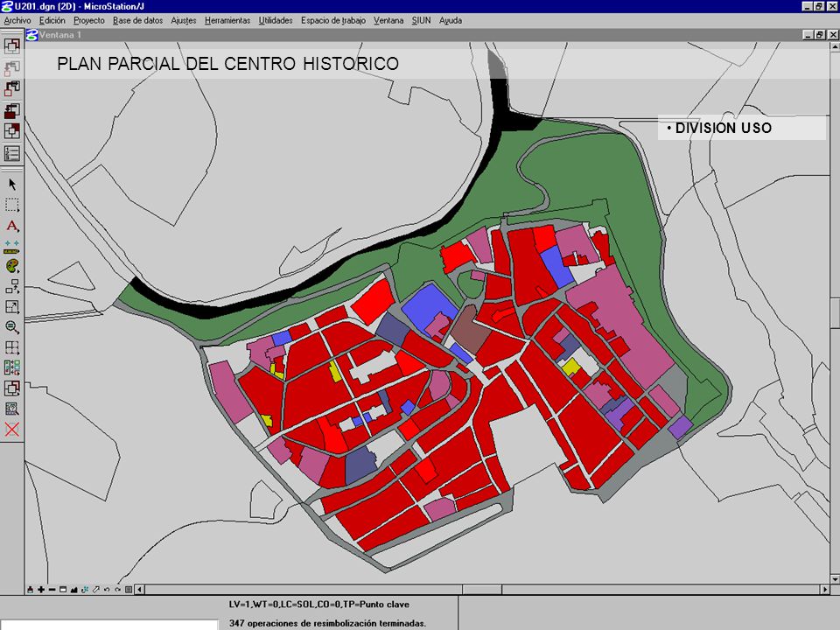This screenshot has width=840, height=630.
Task: Activate the Place Text tool (red A)
Action: click(11, 226)
